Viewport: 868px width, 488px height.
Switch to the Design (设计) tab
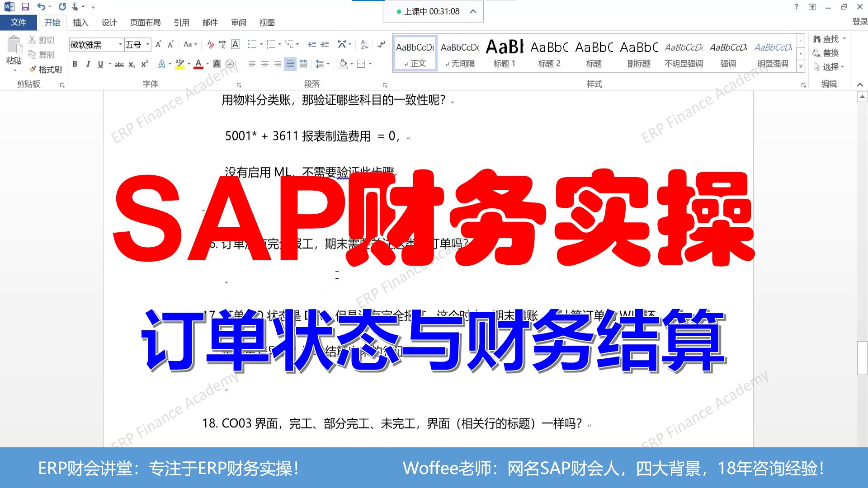(109, 23)
